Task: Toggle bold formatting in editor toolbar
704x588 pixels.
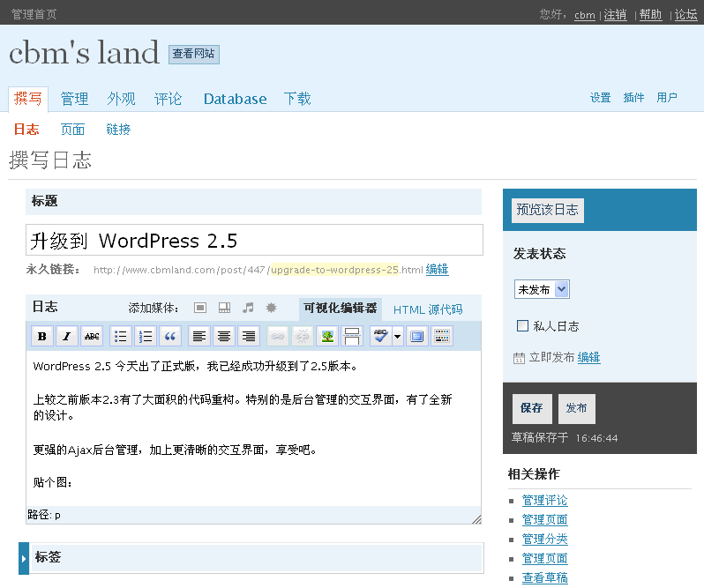Action: [x=42, y=336]
